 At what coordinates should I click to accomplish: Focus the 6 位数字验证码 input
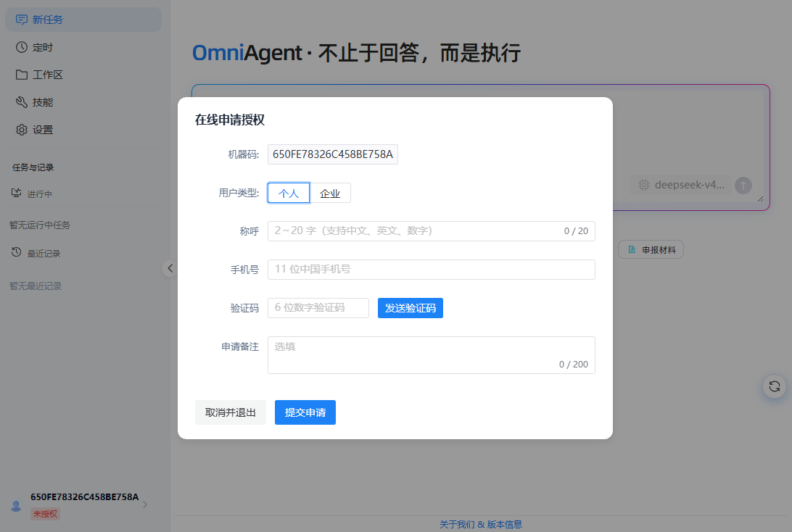[x=318, y=308]
